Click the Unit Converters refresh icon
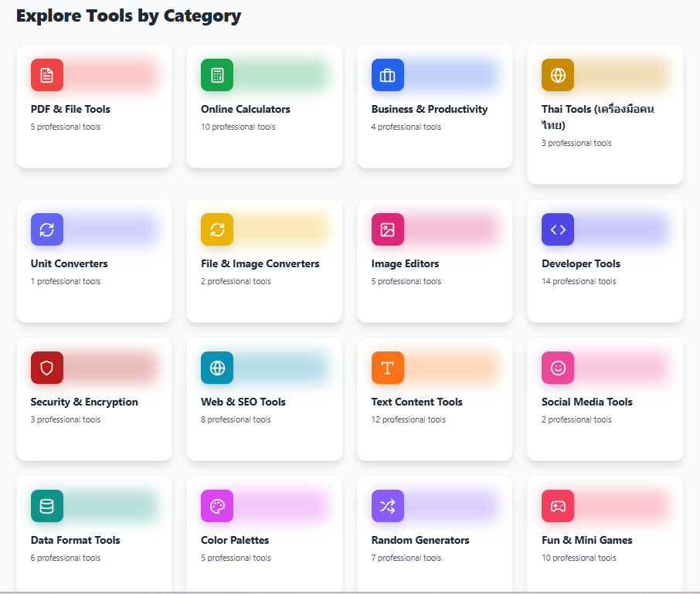The image size is (700, 594). tap(46, 229)
